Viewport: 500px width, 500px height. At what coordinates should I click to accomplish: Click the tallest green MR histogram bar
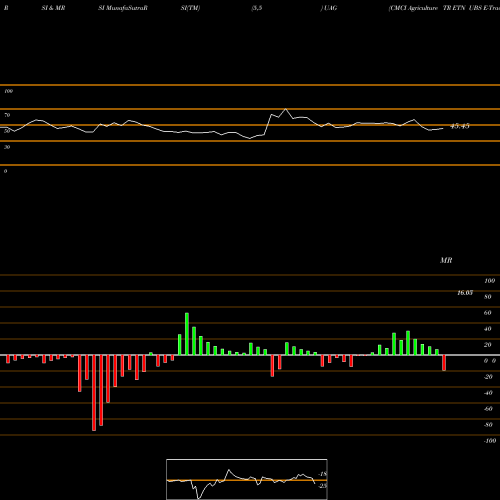pyautogui.click(x=187, y=334)
